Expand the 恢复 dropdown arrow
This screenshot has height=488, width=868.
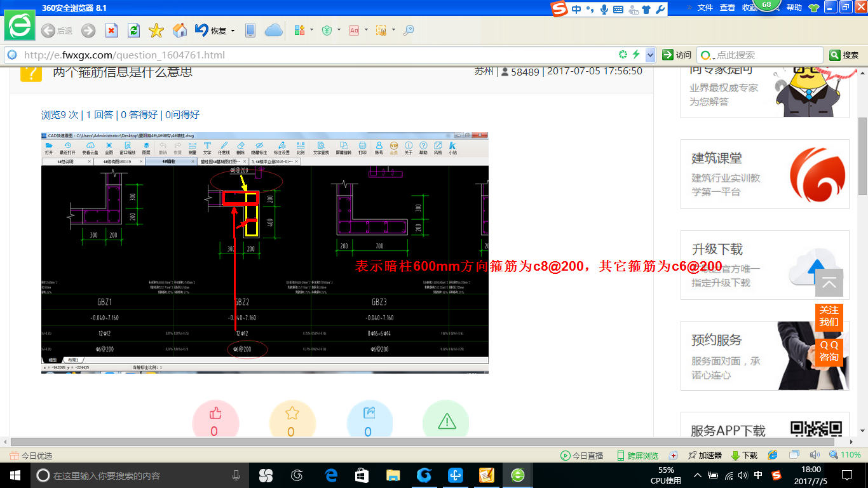(x=233, y=31)
